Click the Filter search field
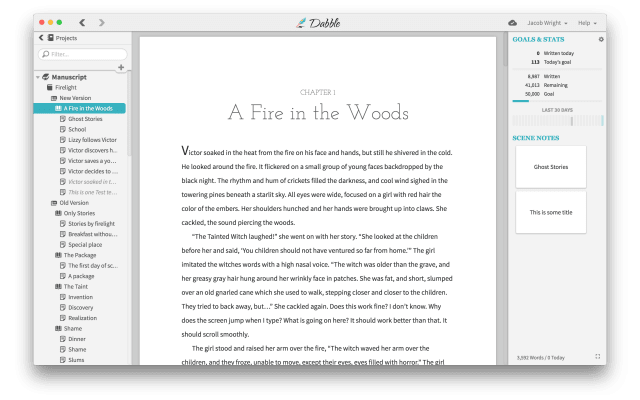The width and height of the screenshot is (640, 400). [x=82, y=54]
